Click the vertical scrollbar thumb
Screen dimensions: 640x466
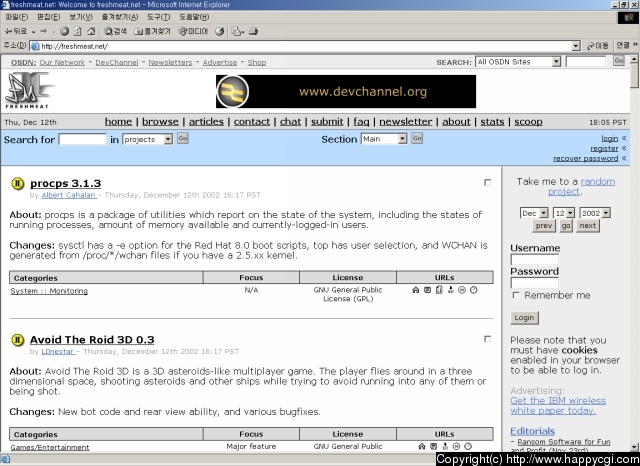tap(634, 75)
